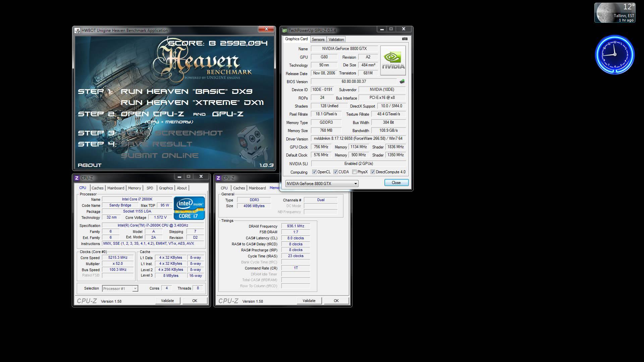Click the BIOS save chip icon in GPU-Z

[402, 81]
